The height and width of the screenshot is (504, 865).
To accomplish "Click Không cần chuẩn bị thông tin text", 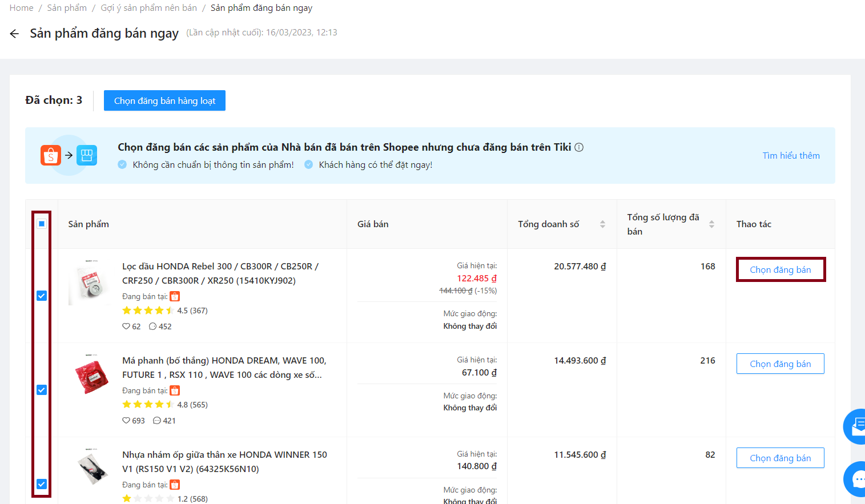I will tap(213, 165).
